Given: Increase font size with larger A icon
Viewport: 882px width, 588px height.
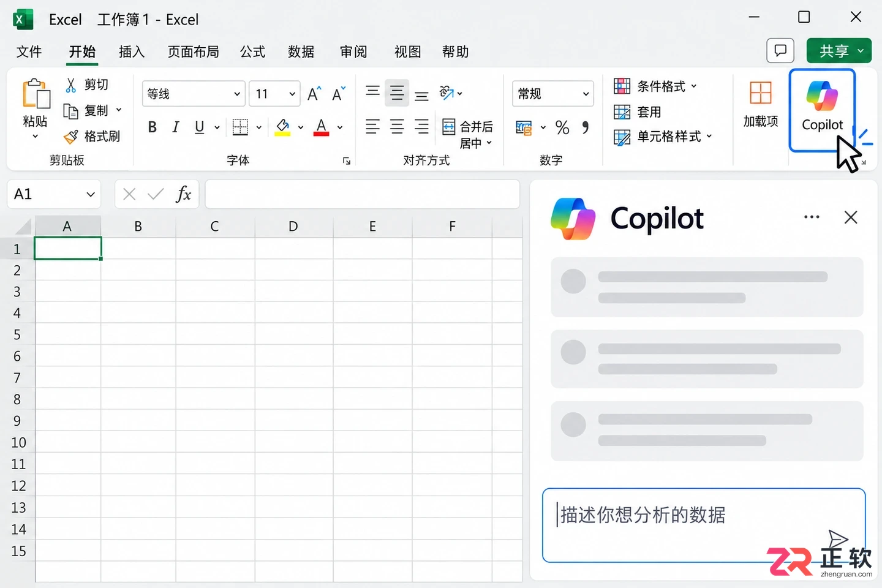Looking at the screenshot, I should (x=314, y=94).
